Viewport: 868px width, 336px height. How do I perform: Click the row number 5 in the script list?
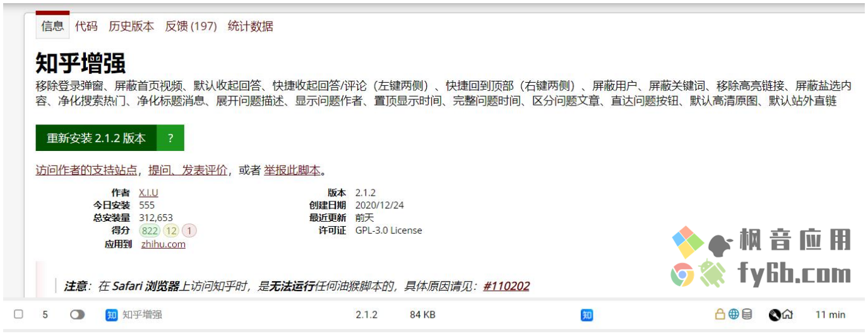pos(45,315)
